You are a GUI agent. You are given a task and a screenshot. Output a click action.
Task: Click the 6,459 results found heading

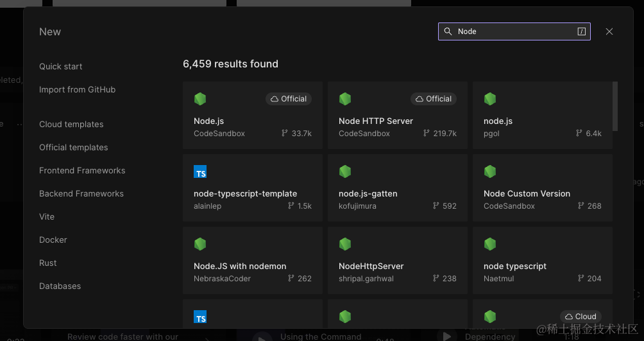pos(230,64)
